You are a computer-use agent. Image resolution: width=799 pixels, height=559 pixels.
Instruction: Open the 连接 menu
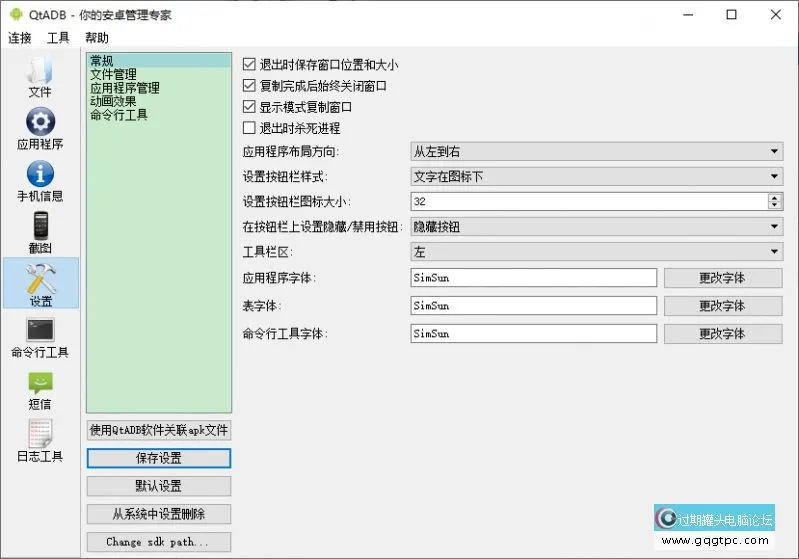tap(20, 38)
